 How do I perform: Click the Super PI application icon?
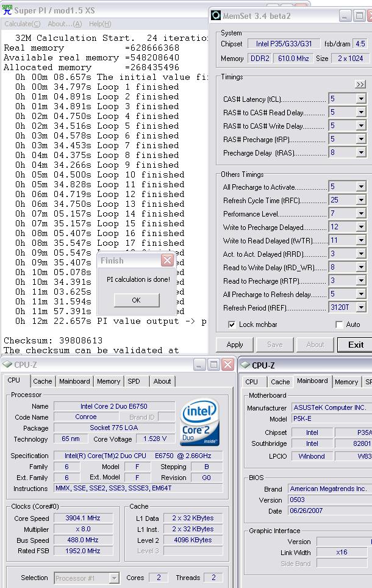[x=7, y=10]
